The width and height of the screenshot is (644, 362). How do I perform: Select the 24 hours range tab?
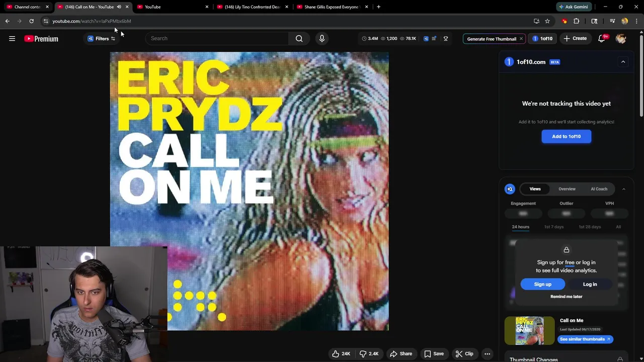tap(520, 227)
